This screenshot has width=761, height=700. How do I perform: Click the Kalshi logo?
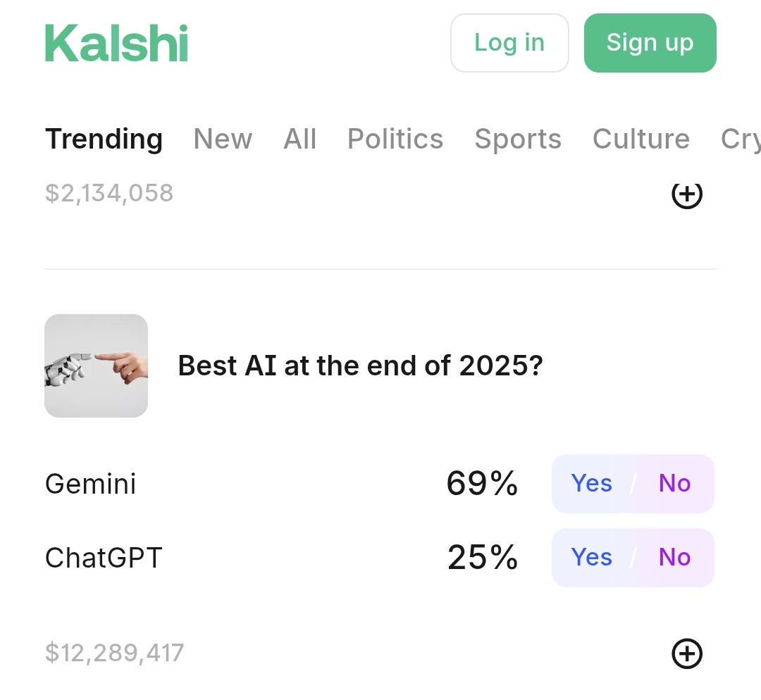tap(117, 43)
